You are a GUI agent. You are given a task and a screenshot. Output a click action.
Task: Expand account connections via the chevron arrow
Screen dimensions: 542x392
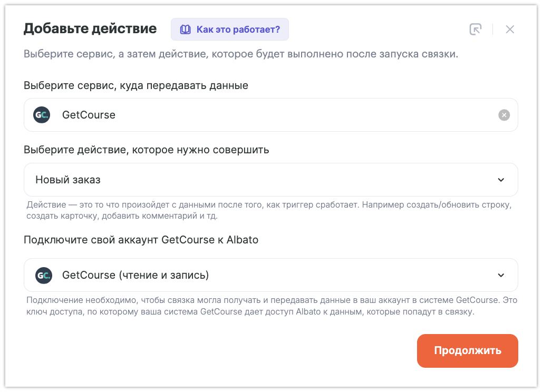click(x=501, y=275)
